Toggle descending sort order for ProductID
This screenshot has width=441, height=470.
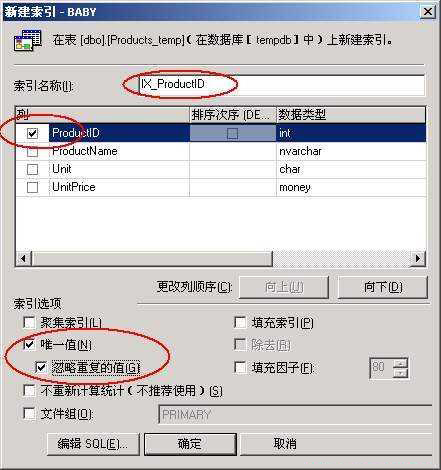tap(232, 133)
